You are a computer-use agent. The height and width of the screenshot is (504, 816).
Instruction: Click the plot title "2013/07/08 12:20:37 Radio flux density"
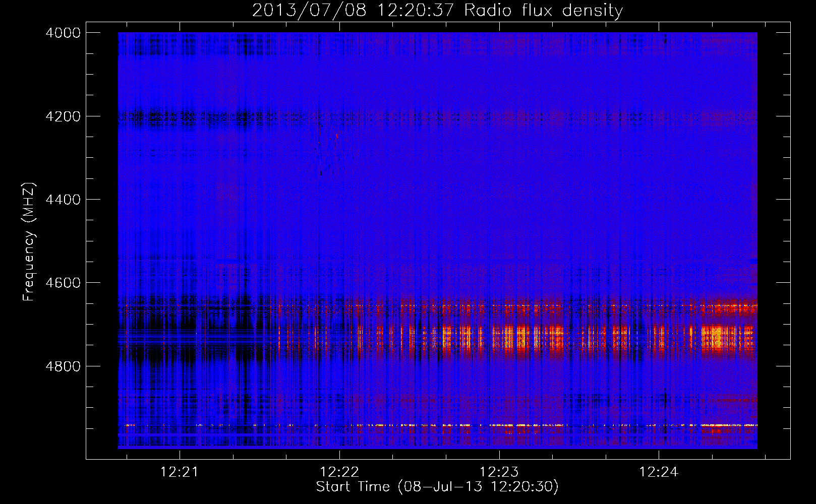point(437,10)
